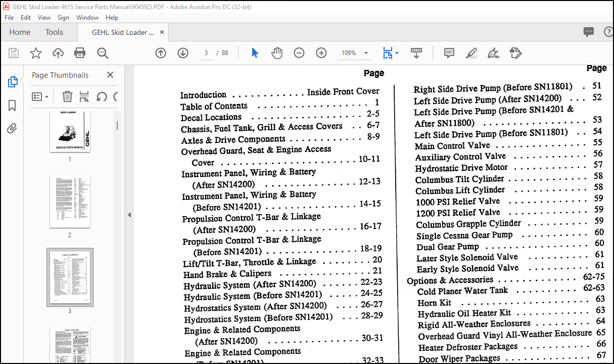
Task: Click the 'Hand Brake & Calipers' entry
Action: [227, 274]
